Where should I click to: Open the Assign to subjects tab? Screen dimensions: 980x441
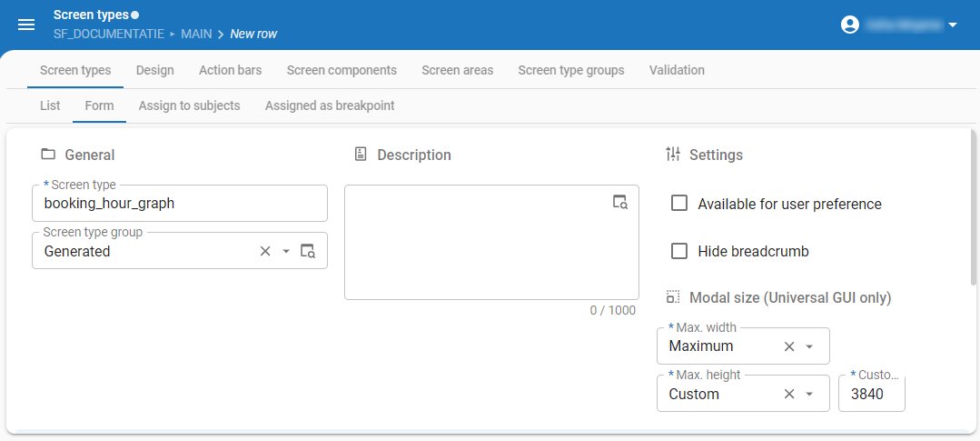tap(189, 105)
